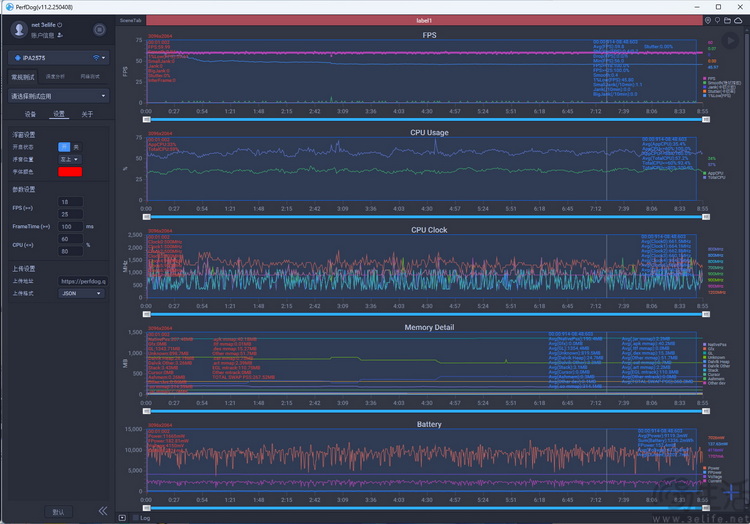Open the JSON upload format dropdown
This screenshot has height=524, width=750.
click(81, 294)
